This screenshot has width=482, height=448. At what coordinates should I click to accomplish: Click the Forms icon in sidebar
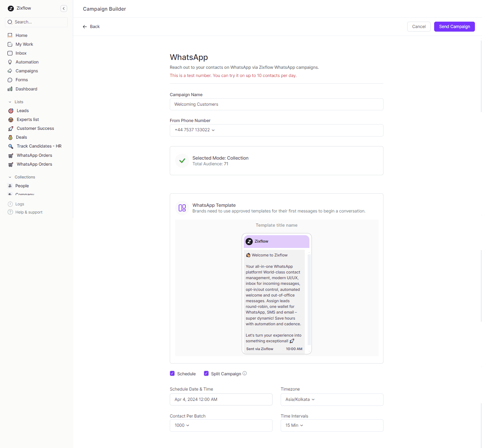click(10, 79)
